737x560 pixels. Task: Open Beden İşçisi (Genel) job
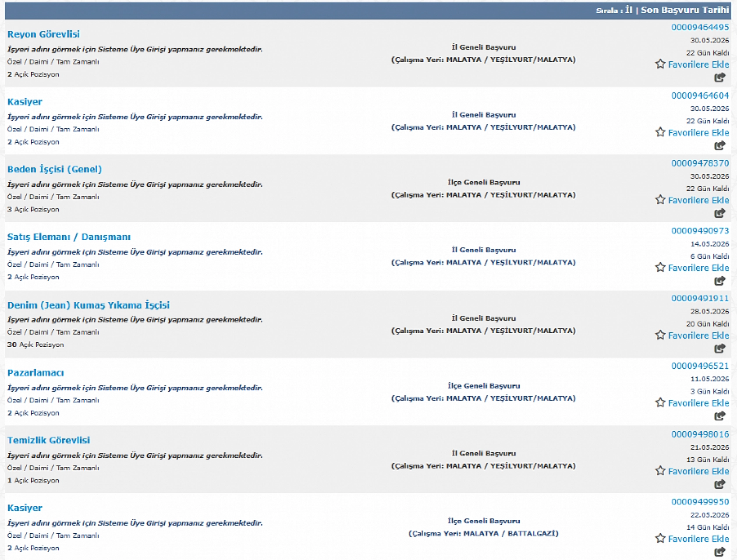tap(54, 169)
